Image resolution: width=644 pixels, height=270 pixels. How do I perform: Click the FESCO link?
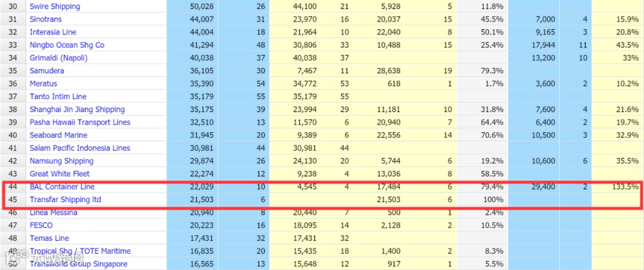tap(41, 225)
